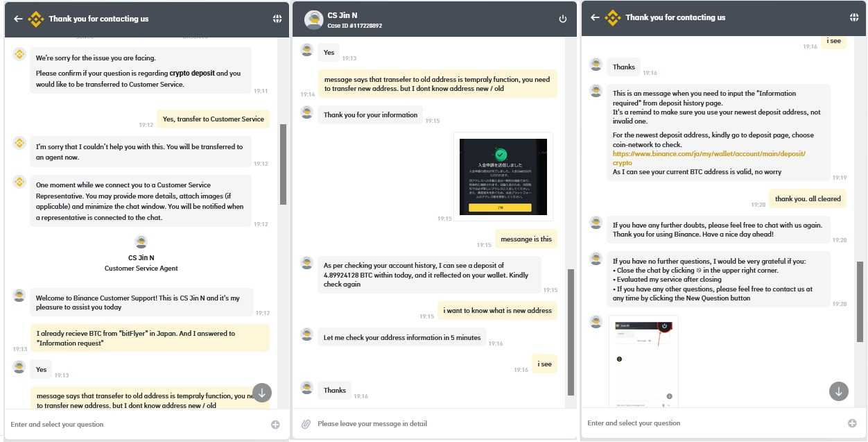Click the scroll-to-bottom arrow in the left panel

[261, 392]
